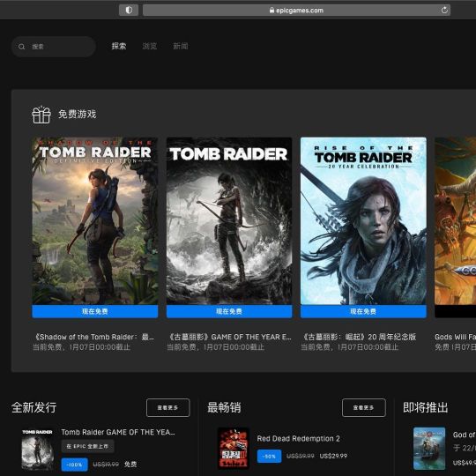The width and height of the screenshot is (476, 476).
Task: Click the Safari privacy shield icon
Action: coord(129,10)
